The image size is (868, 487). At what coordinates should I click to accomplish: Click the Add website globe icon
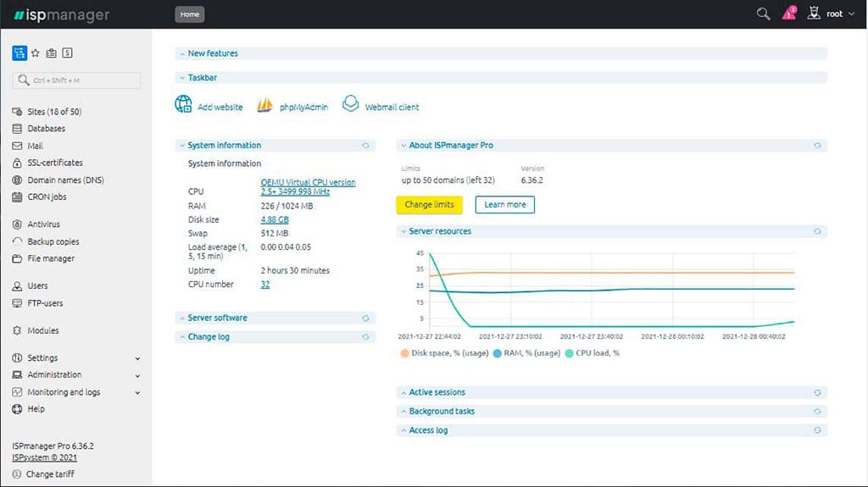pos(183,104)
